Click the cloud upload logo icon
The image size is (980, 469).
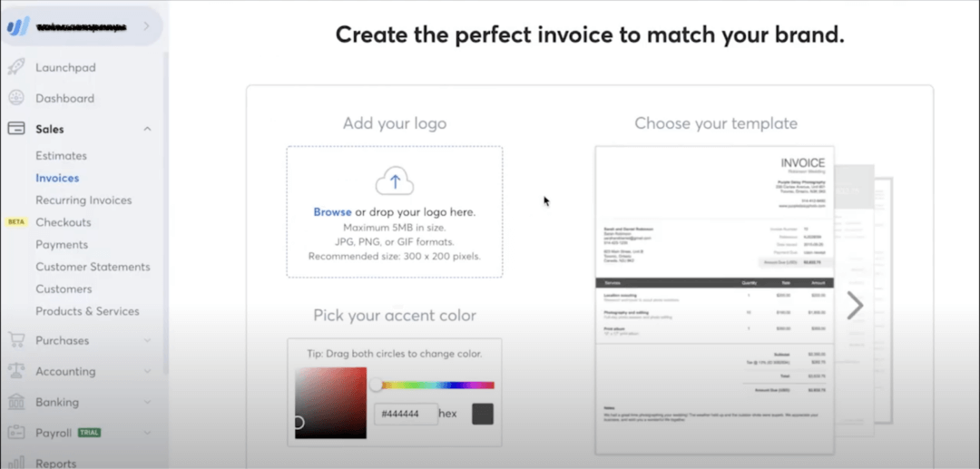[394, 181]
